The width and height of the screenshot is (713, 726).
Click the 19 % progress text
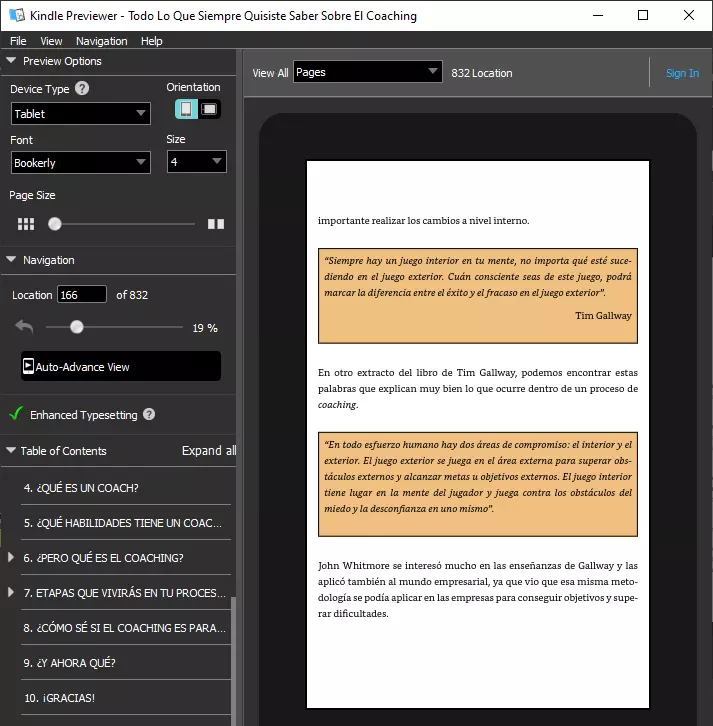coord(205,328)
